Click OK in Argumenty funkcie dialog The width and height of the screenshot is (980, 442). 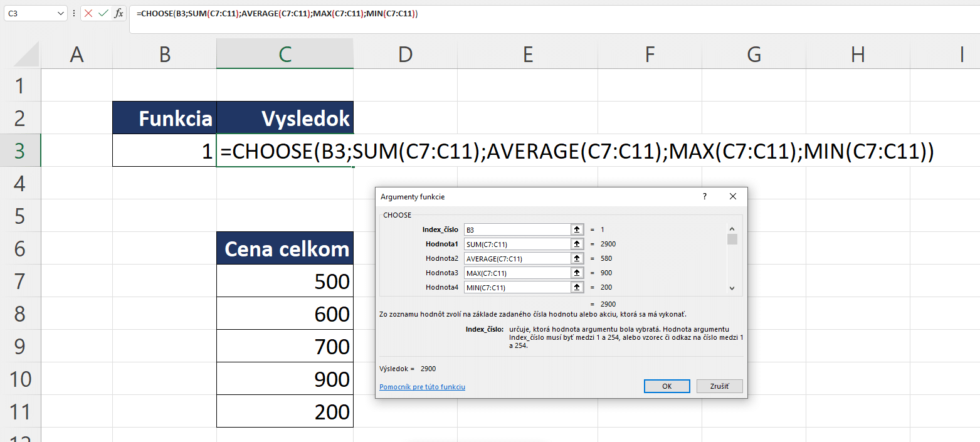point(667,386)
